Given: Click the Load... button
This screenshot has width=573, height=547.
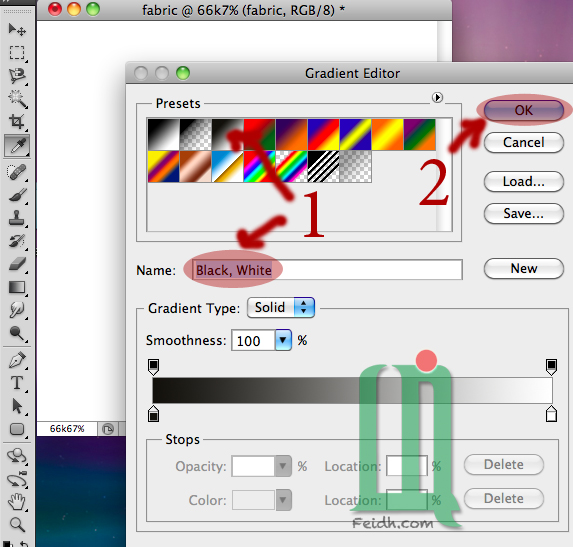Looking at the screenshot, I should [x=523, y=182].
